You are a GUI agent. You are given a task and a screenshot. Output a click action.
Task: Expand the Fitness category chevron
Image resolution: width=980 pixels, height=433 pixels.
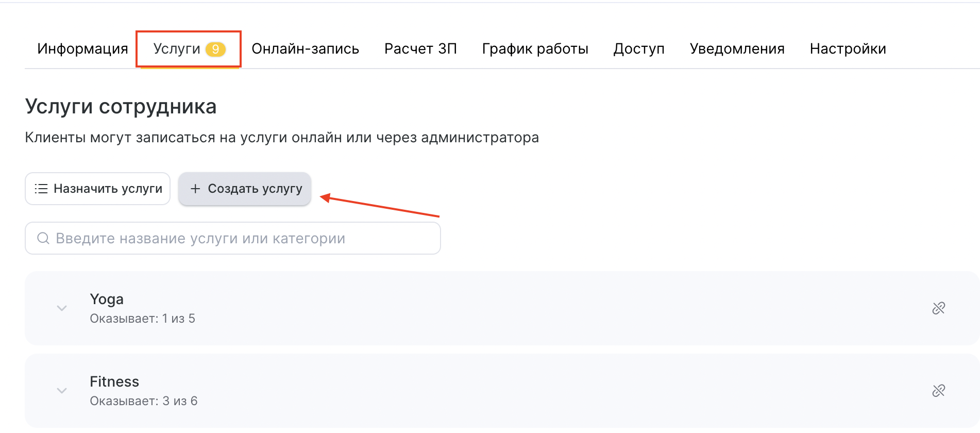pyautogui.click(x=62, y=391)
